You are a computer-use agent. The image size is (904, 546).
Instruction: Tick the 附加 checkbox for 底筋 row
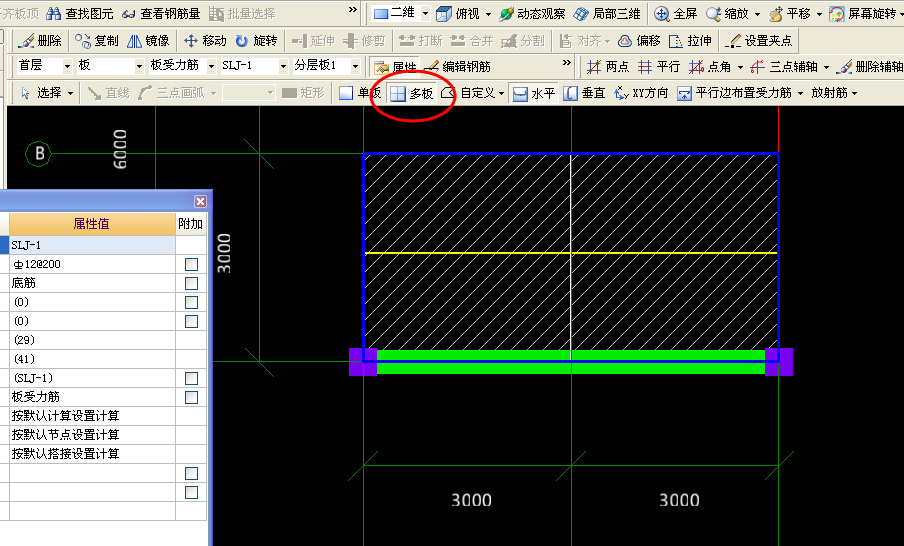click(x=191, y=283)
